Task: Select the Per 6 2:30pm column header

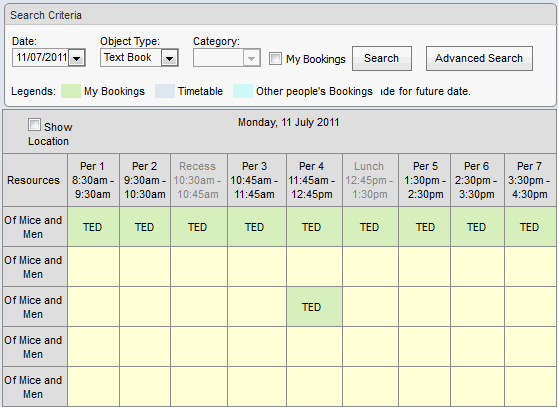Action: click(x=477, y=180)
